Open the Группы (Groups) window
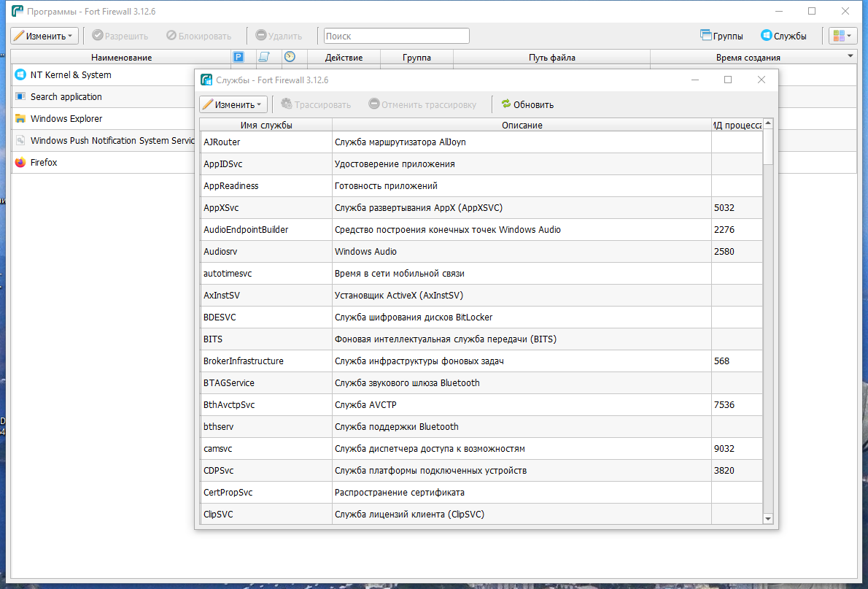The width and height of the screenshot is (868, 589). (721, 36)
